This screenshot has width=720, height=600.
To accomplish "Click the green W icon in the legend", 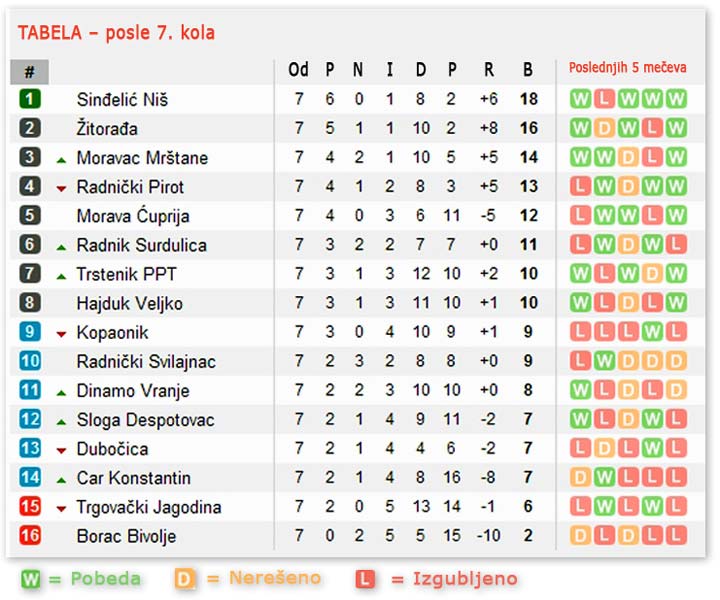I will click(x=33, y=579).
